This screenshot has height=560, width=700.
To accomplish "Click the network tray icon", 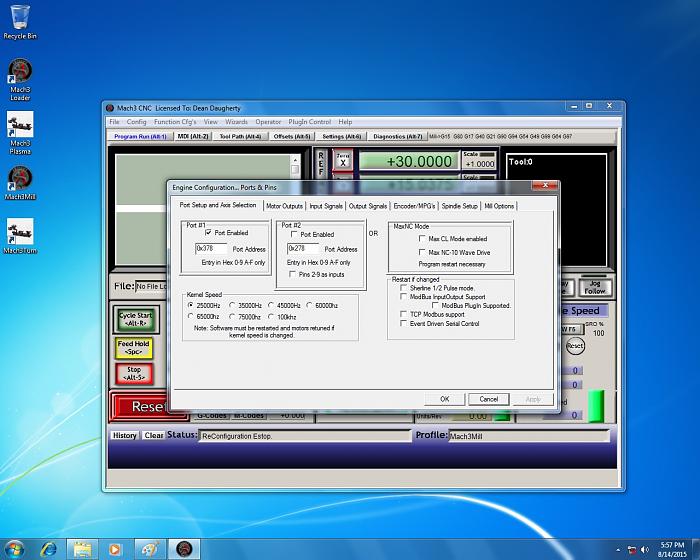I will coord(632,550).
